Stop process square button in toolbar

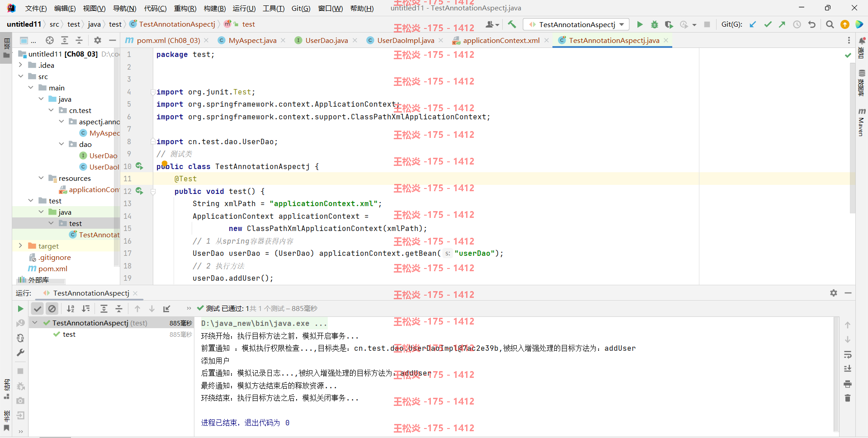click(707, 24)
